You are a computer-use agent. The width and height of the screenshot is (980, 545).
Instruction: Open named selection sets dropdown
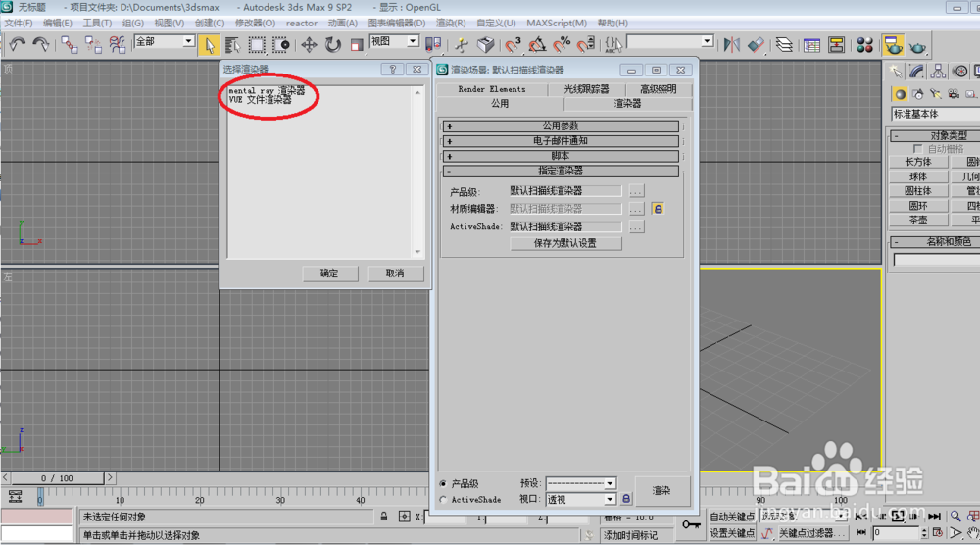click(x=707, y=41)
